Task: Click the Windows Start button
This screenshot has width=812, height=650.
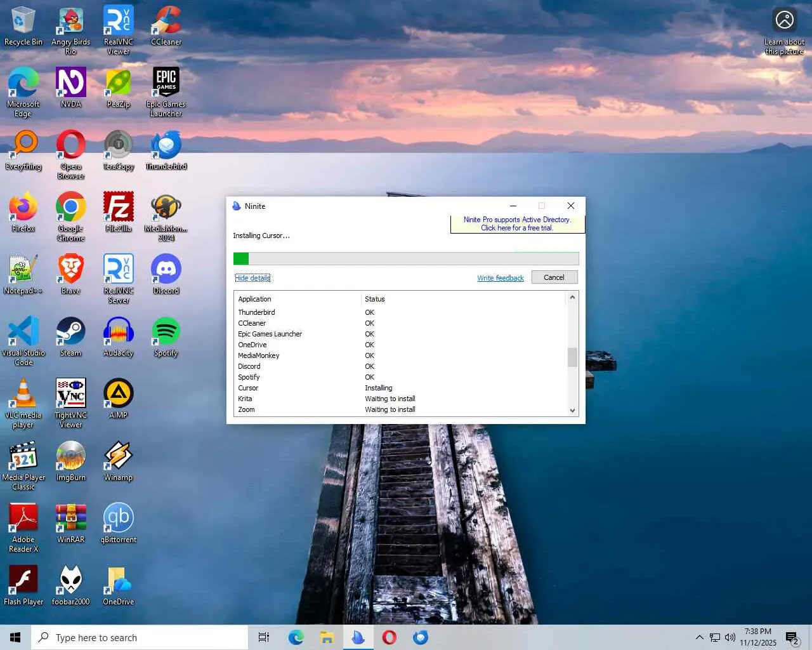Action: [15, 637]
